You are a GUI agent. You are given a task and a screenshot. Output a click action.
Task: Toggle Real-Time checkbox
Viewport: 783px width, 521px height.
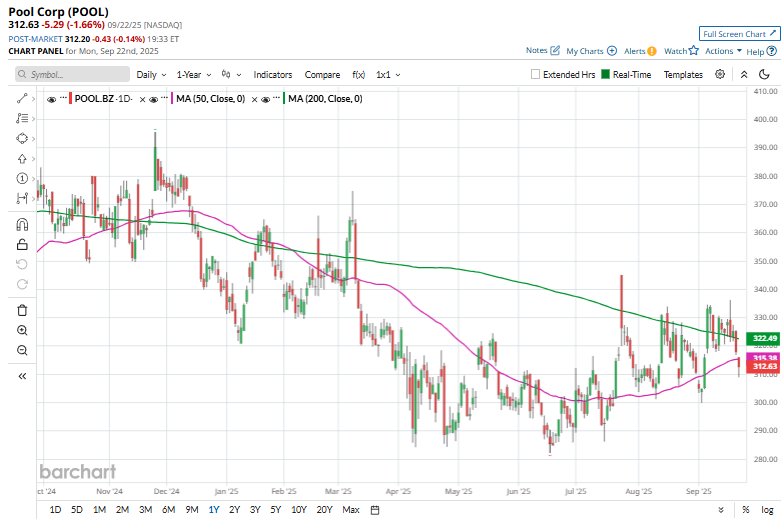pos(605,74)
